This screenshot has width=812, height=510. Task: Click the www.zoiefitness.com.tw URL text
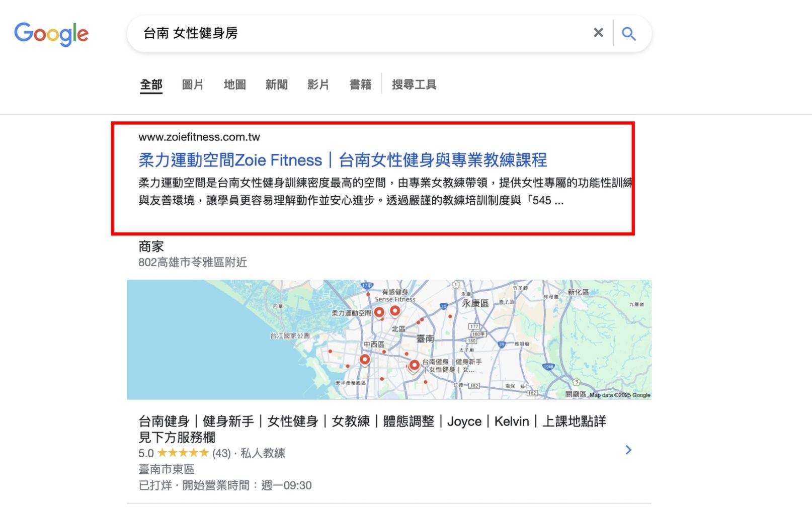[x=199, y=137]
